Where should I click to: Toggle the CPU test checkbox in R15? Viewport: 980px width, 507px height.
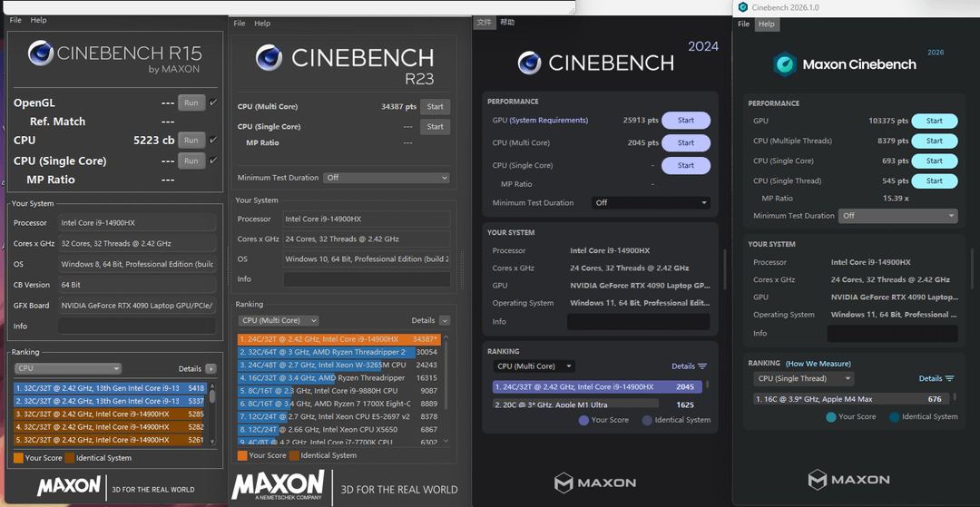(x=213, y=140)
